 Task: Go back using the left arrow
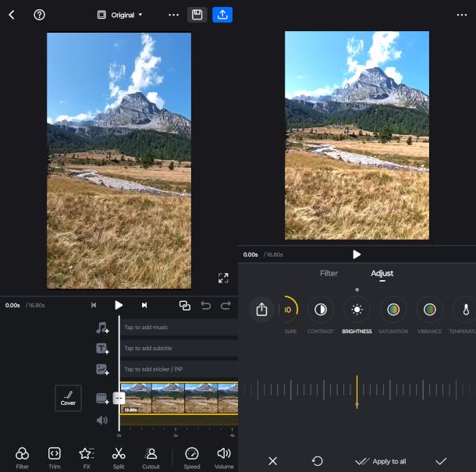[x=12, y=15]
